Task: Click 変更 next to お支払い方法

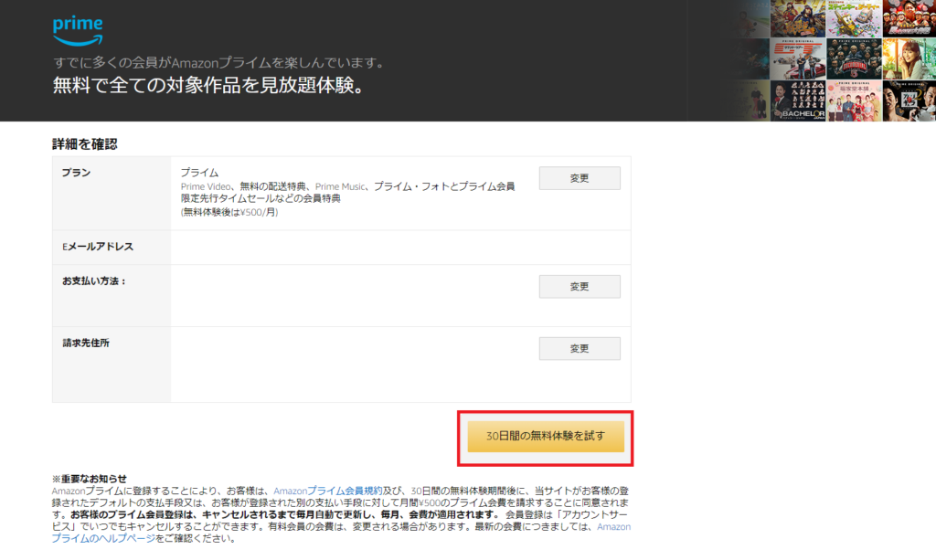Action: click(580, 286)
